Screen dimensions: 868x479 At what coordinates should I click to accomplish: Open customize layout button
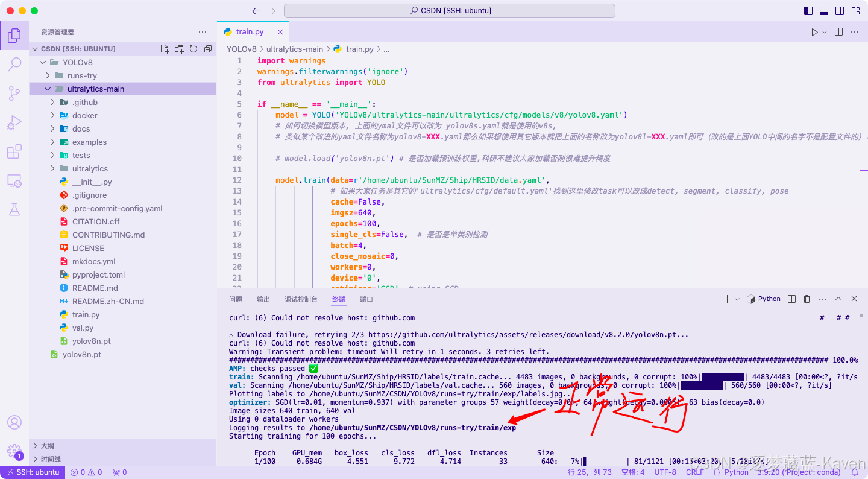pyautogui.click(x=855, y=11)
